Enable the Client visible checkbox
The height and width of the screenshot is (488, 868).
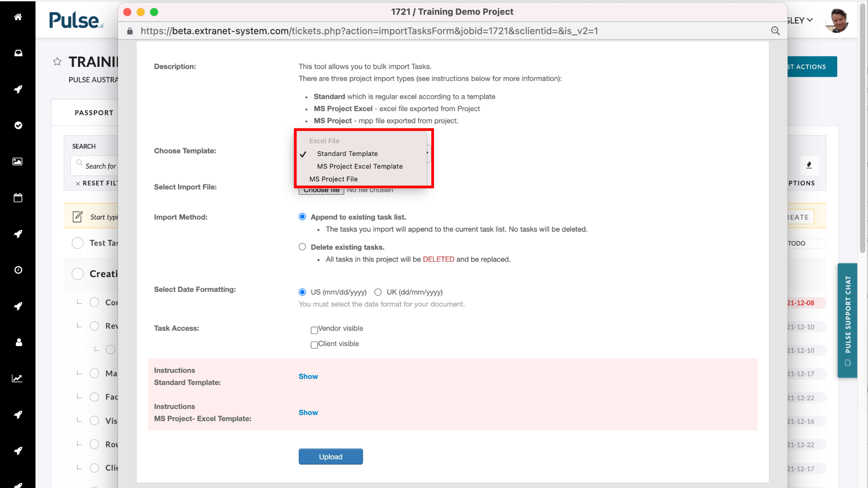click(314, 345)
